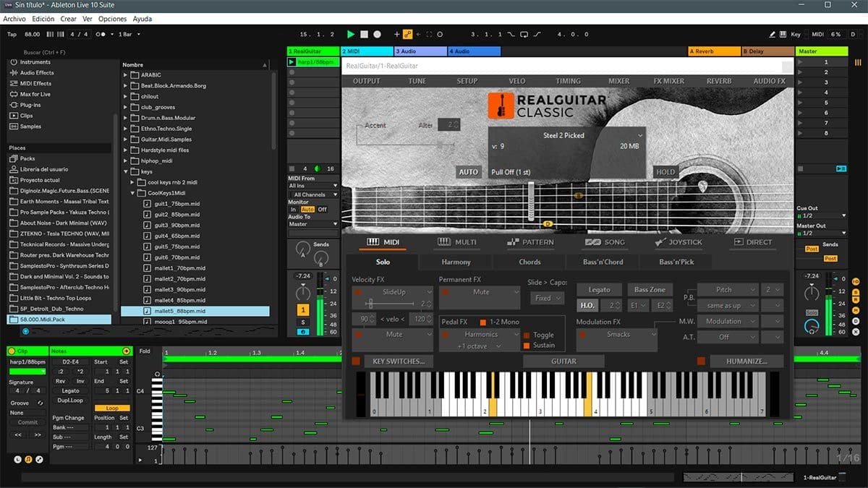868x488 pixels.
Task: Open Plug-ins category in the browser
Action: click(30, 105)
